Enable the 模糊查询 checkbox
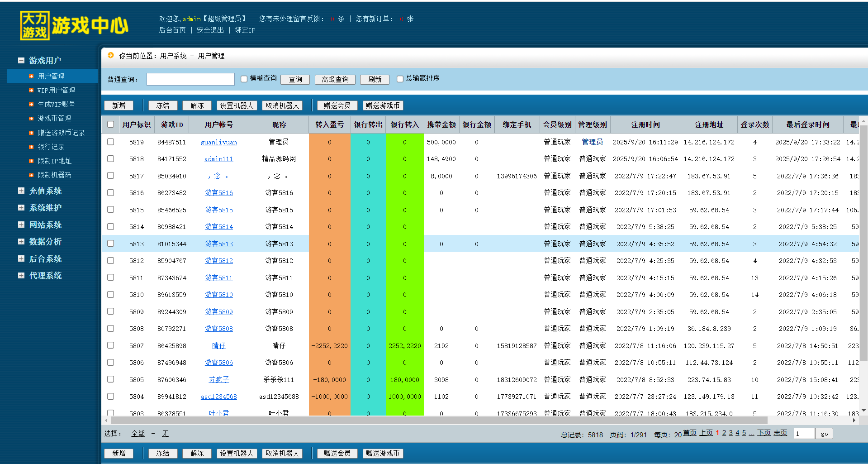868x464 pixels. pyautogui.click(x=244, y=79)
